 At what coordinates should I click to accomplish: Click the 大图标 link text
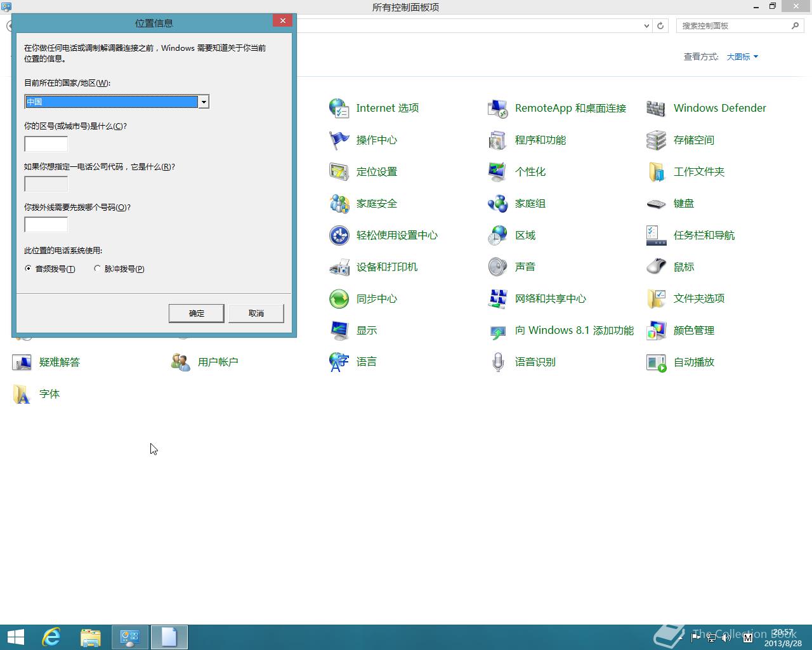738,56
